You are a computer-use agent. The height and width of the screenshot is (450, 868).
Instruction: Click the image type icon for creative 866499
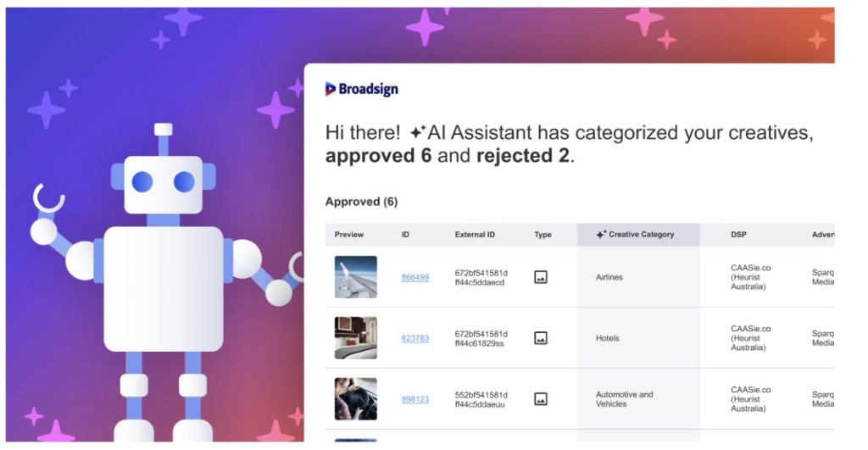click(541, 277)
